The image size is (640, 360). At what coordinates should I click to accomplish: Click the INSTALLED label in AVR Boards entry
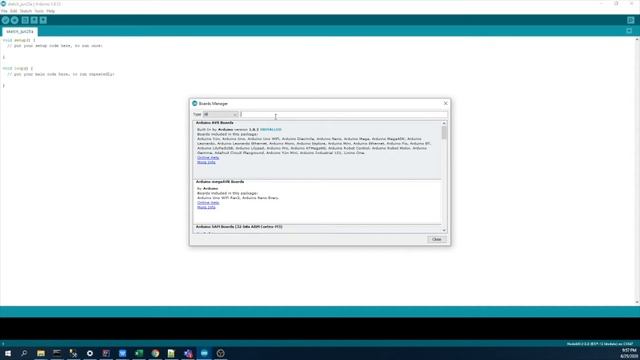271,129
